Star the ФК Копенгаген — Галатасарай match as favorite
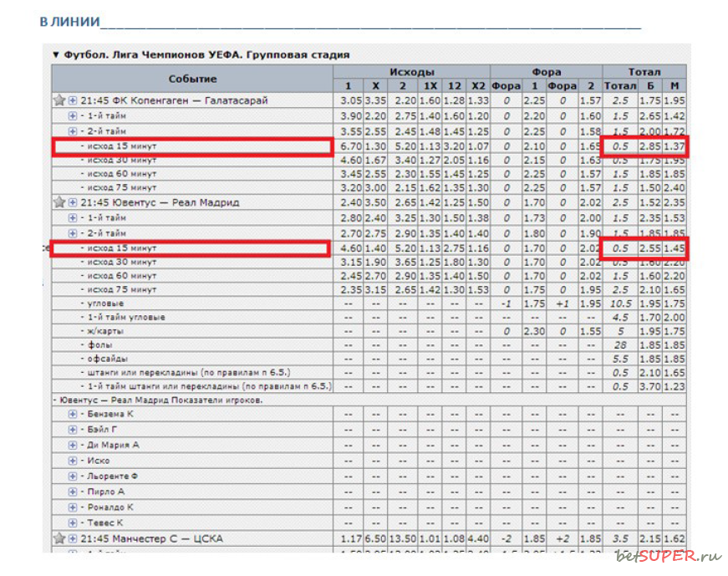Image resolution: width=728 pixels, height=576 pixels. click(x=59, y=100)
